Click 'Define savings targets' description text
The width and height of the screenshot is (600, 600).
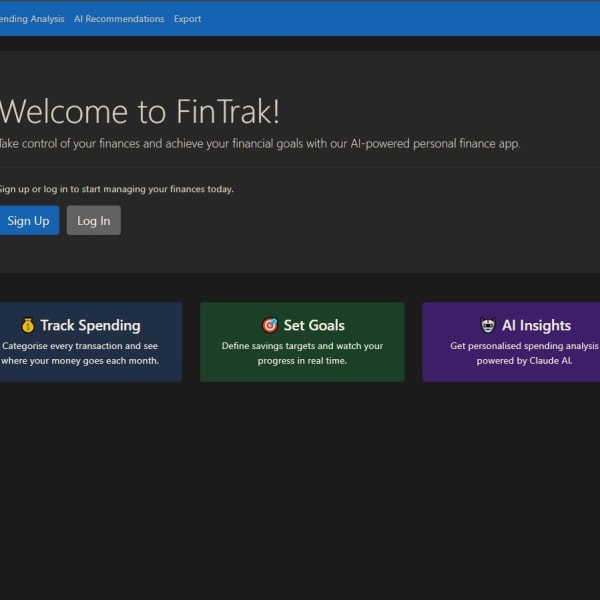[302, 353]
